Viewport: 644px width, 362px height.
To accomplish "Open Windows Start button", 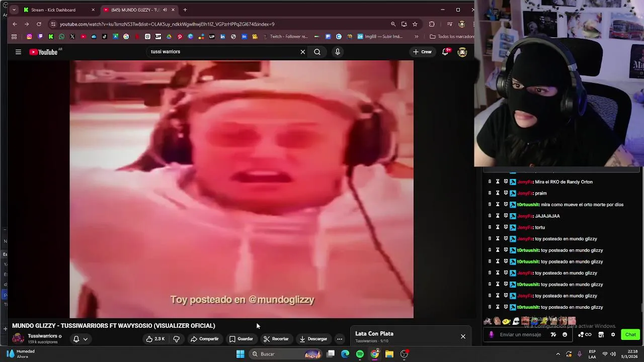I will tap(240, 354).
